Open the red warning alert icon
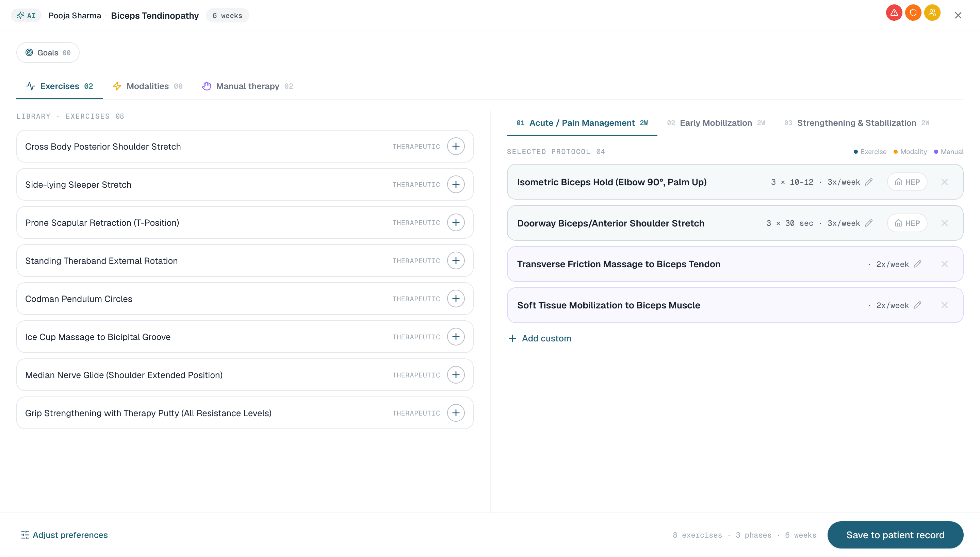 point(894,13)
